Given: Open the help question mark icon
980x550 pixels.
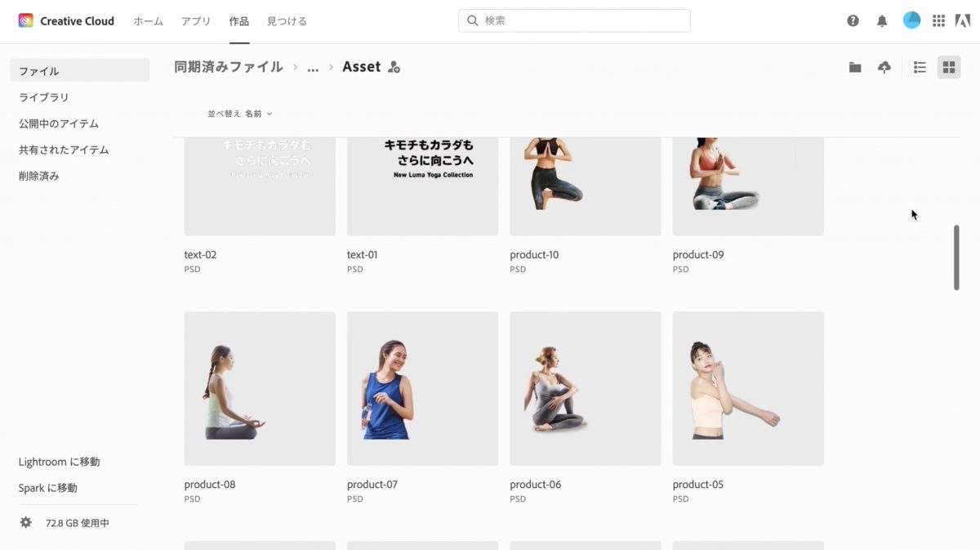Looking at the screenshot, I should 853,21.
